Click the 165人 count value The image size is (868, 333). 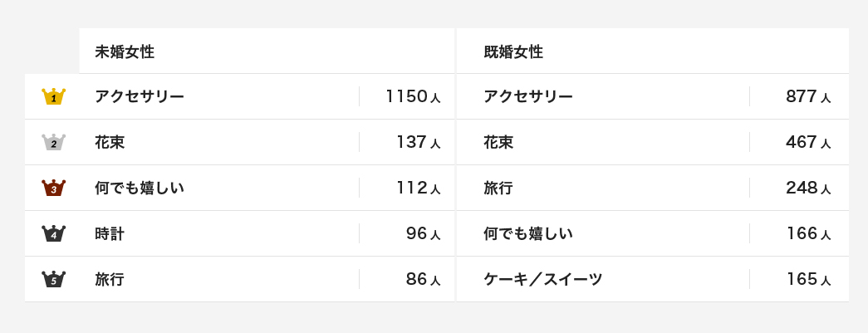point(808,279)
